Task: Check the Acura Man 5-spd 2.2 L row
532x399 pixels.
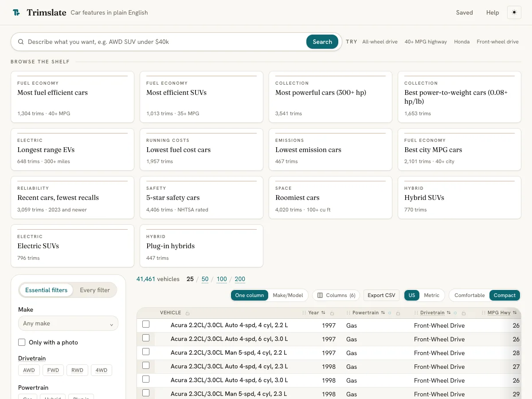Action: (x=146, y=352)
